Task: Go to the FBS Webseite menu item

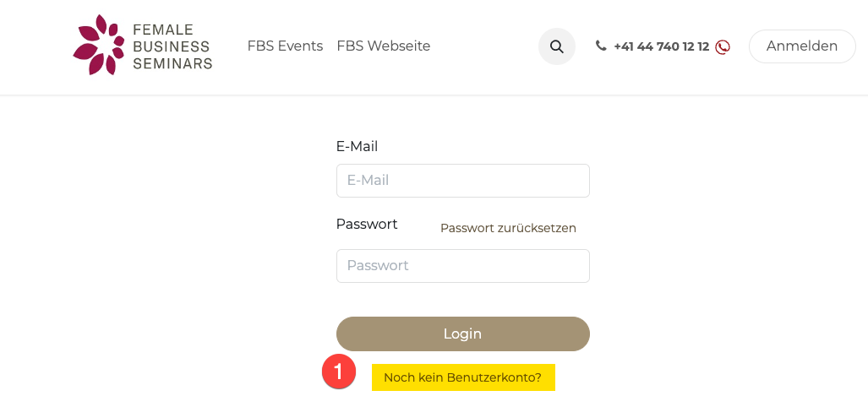Action: pyautogui.click(x=384, y=46)
